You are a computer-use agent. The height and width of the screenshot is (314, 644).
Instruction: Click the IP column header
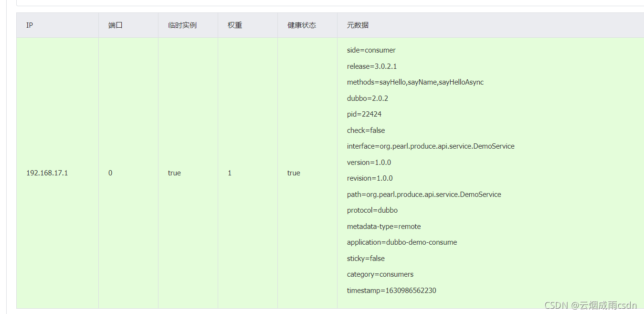[30, 25]
